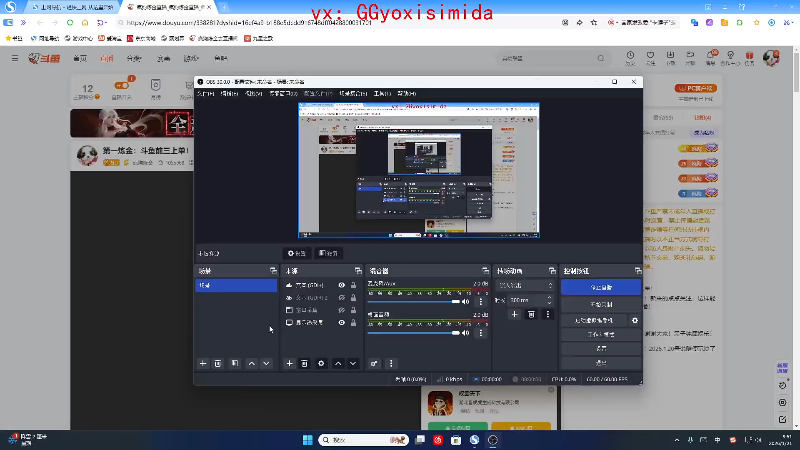The height and width of the screenshot is (450, 800).
Task: Open the first menu (文件) in the OBS menu bar
Action: tap(206, 93)
